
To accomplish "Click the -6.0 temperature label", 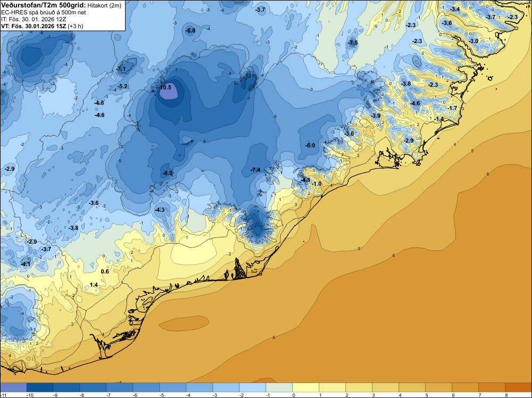I will click(x=310, y=145).
